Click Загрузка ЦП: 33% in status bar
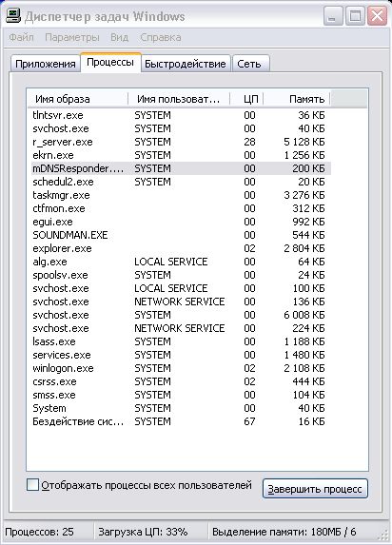The width and height of the screenshot is (392, 545). pos(143,532)
